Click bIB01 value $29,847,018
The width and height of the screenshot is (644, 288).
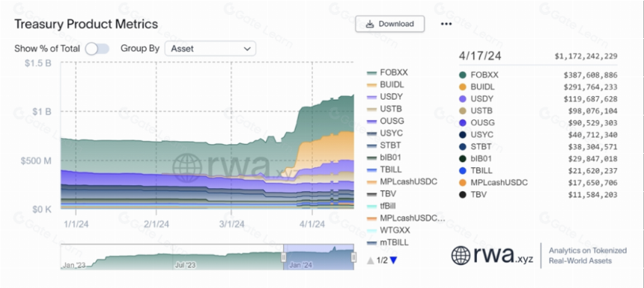(592, 159)
